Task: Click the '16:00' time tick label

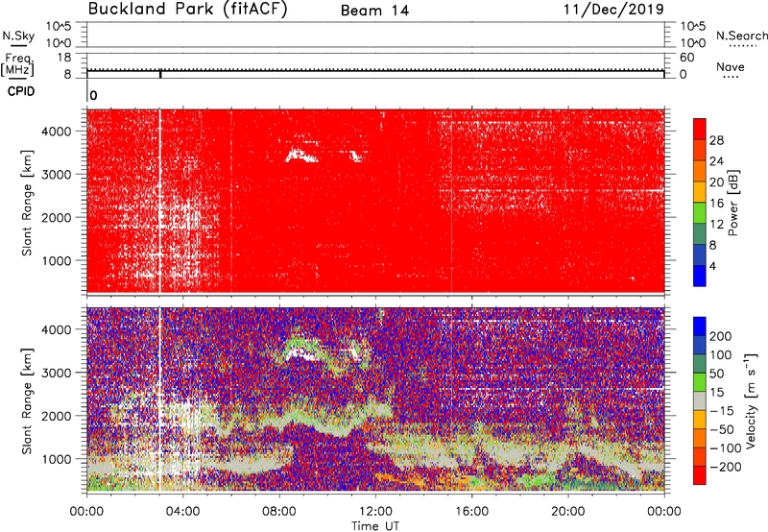Action: pyautogui.click(x=471, y=512)
